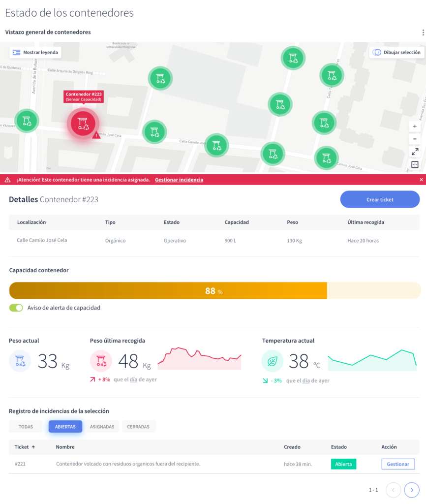Click green marker just below Dibujar selección button
This screenshot has height=504, width=426.
click(x=332, y=75)
